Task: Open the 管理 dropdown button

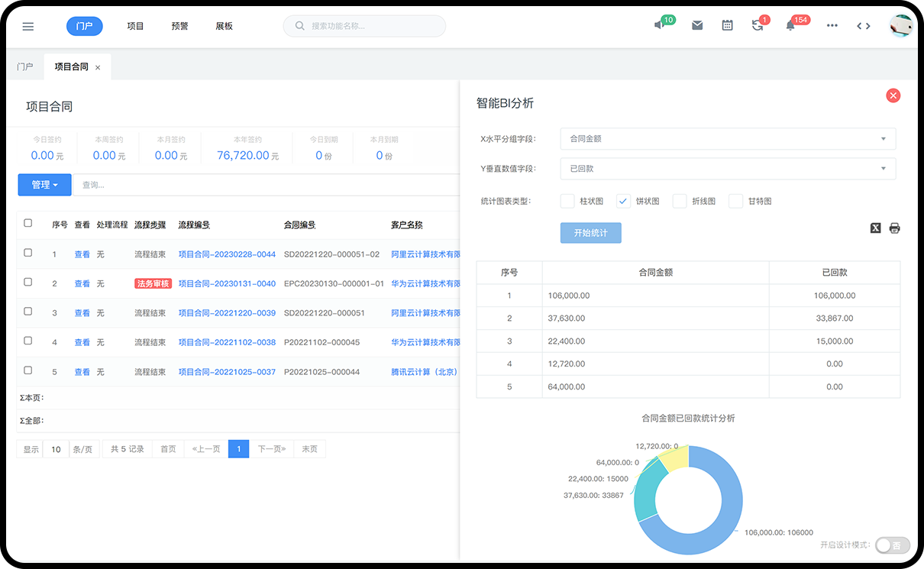Action: pos(44,185)
